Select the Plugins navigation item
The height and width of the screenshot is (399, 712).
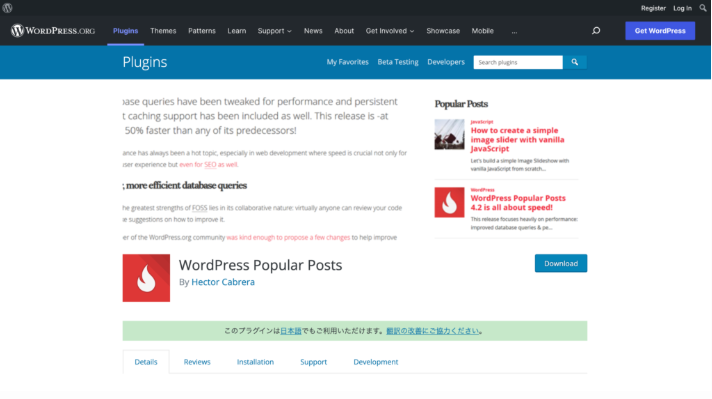(125, 31)
